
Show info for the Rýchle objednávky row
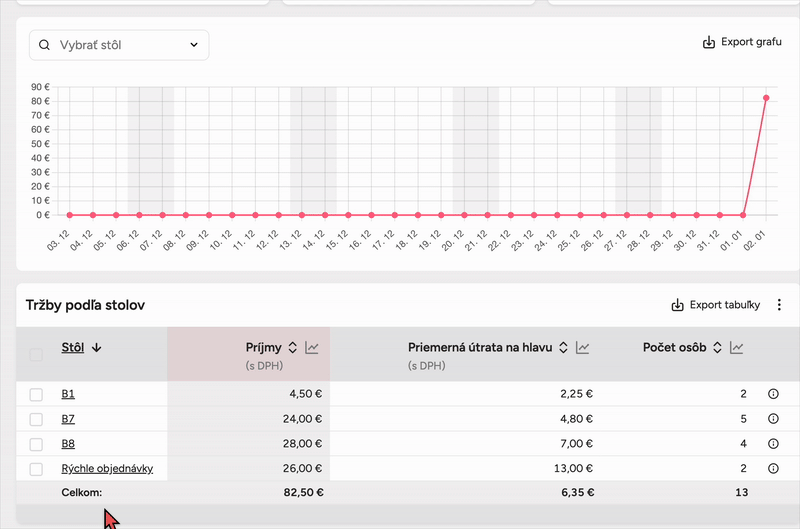pos(773,468)
